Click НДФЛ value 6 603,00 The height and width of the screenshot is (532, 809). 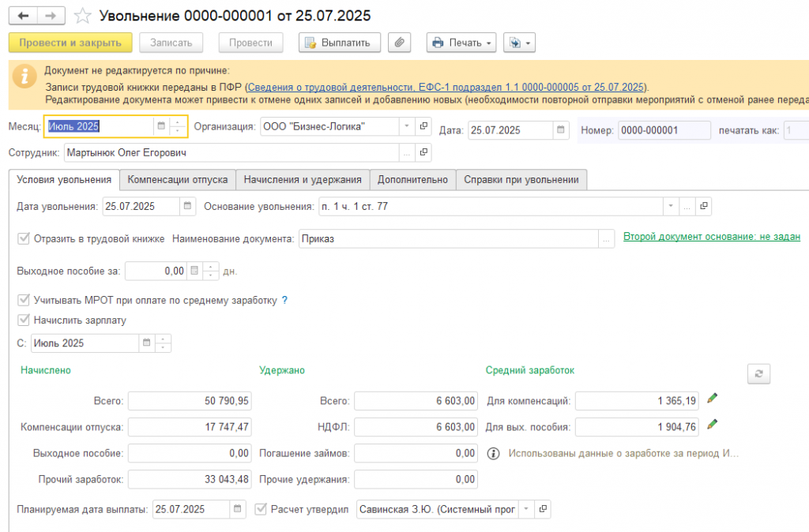coord(416,427)
